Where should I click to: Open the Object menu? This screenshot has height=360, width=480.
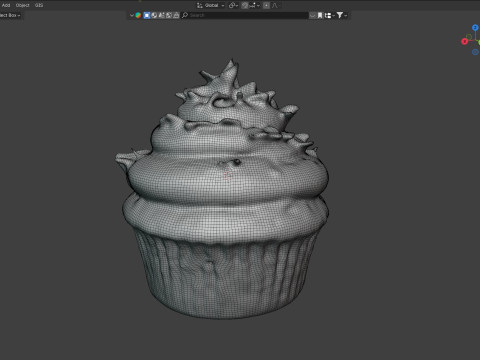coord(23,5)
